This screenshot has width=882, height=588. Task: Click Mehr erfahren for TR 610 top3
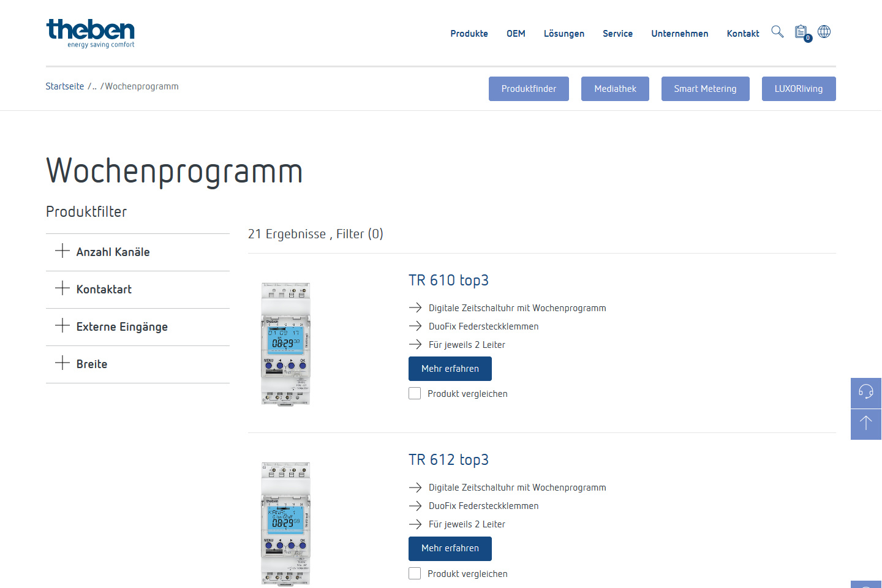pyautogui.click(x=450, y=369)
